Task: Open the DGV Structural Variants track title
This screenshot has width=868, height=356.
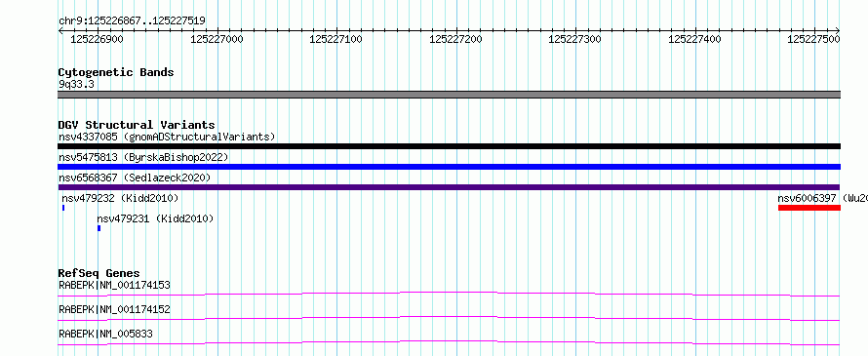Action: tap(137, 125)
